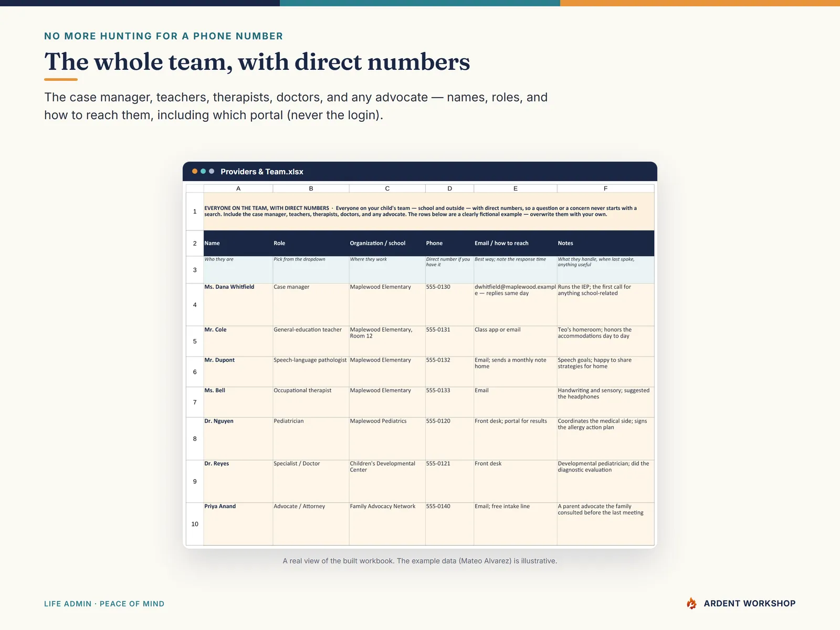
Task: Click the gray window dot in title bar
Action: coord(212,171)
